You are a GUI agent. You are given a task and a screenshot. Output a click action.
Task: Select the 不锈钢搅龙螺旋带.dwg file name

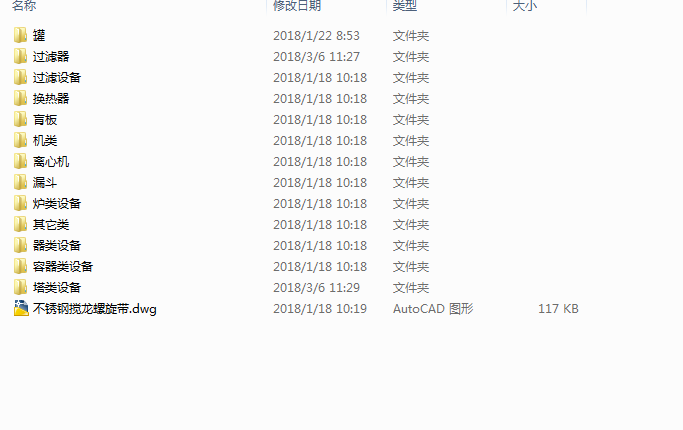pyautogui.click(x=95, y=308)
